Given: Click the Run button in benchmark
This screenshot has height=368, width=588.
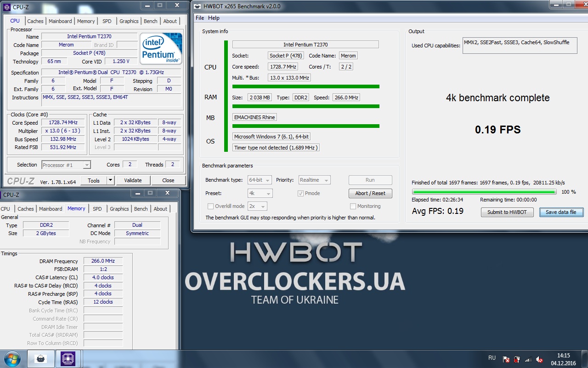Looking at the screenshot, I should tap(370, 180).
